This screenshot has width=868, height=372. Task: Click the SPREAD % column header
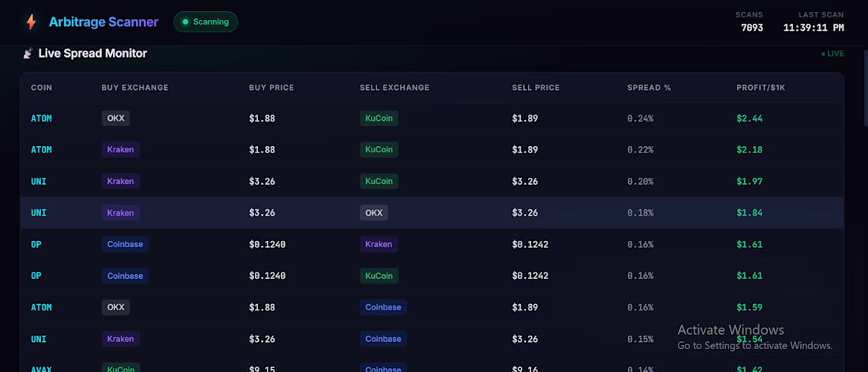(649, 88)
